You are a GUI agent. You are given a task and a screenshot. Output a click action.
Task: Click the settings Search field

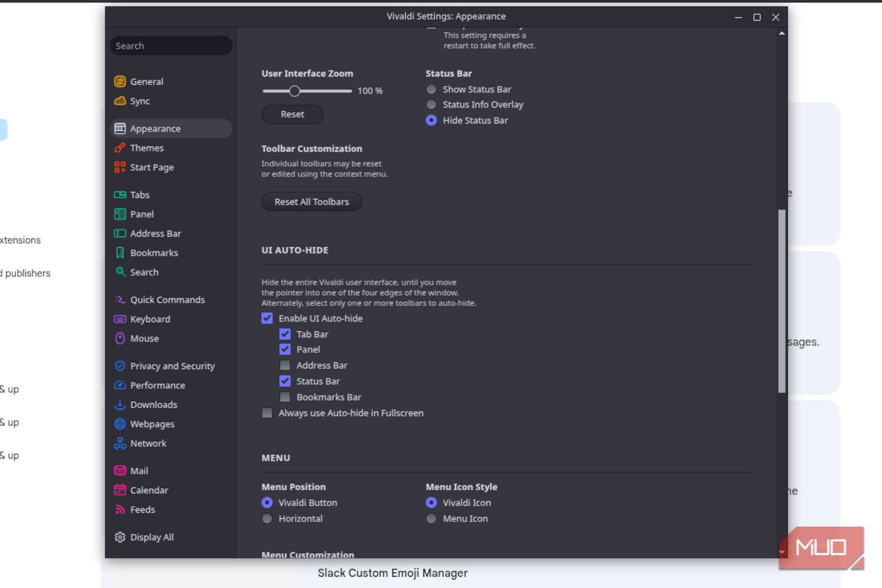[x=171, y=46]
